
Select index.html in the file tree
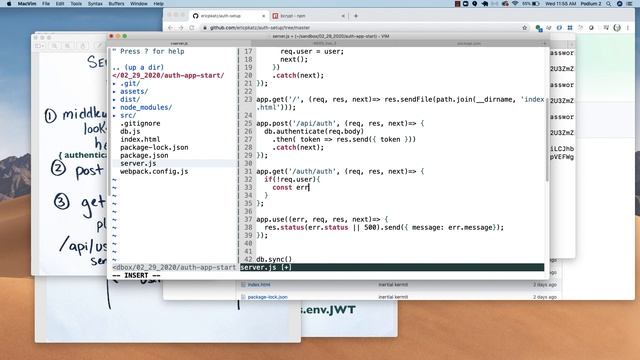click(x=140, y=139)
